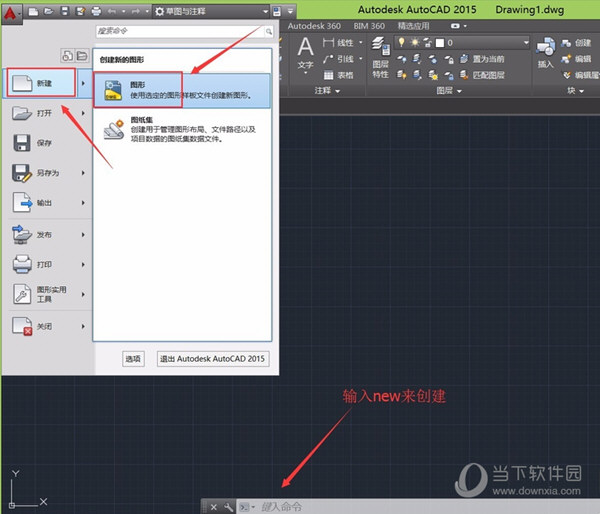The height and width of the screenshot is (514, 600).
Task: Click the Redo arrow in the quick access toolbar
Action: tap(135, 11)
